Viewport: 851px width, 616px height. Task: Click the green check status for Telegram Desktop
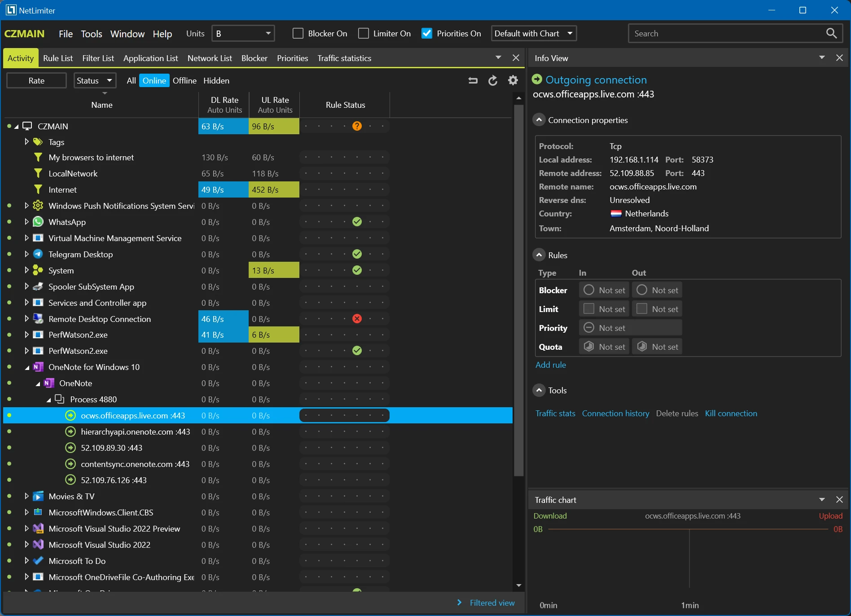coord(357,254)
